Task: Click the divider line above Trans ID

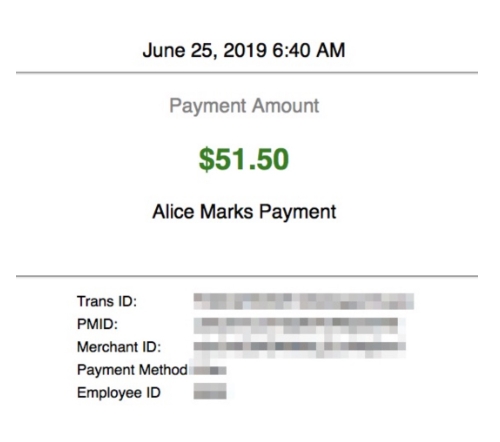Action: (247, 276)
